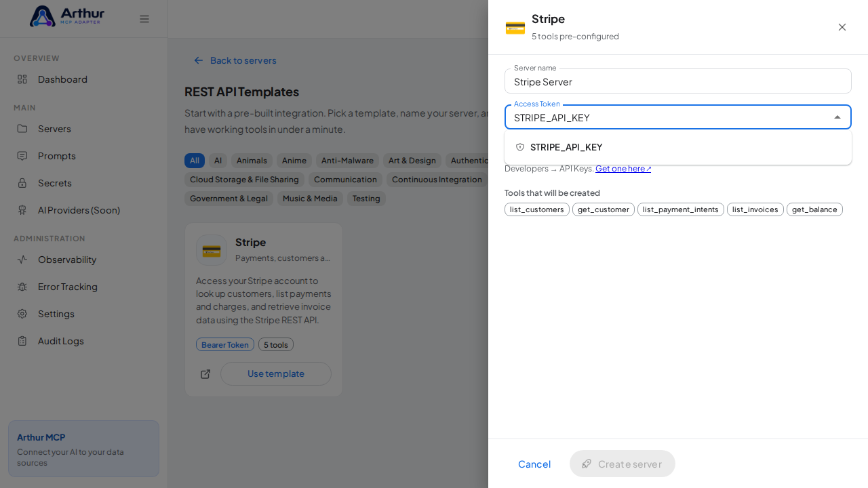Click the Bearer Token badge
The width and height of the screenshot is (868, 488).
point(225,344)
